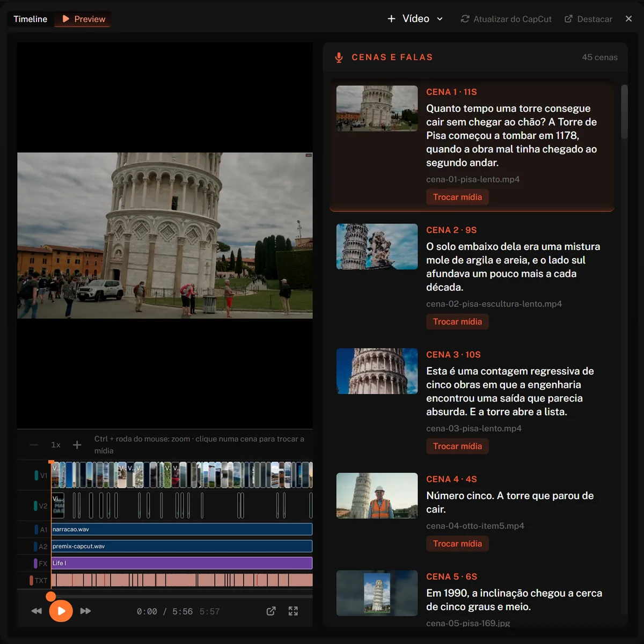Click the 1x timeline zoom level
Image resolution: width=644 pixels, height=644 pixels.
pyautogui.click(x=56, y=445)
